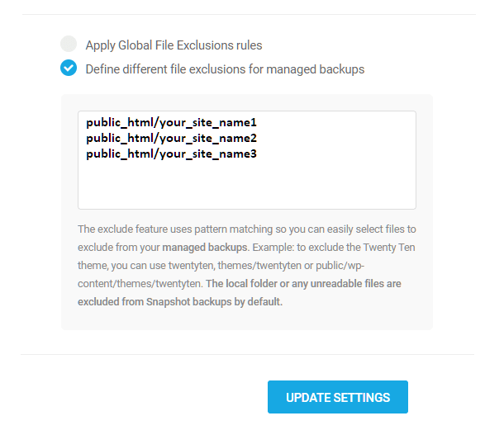This screenshot has height=430, width=504.
Task: Click the "exclude feature" words in description
Action: (126, 229)
